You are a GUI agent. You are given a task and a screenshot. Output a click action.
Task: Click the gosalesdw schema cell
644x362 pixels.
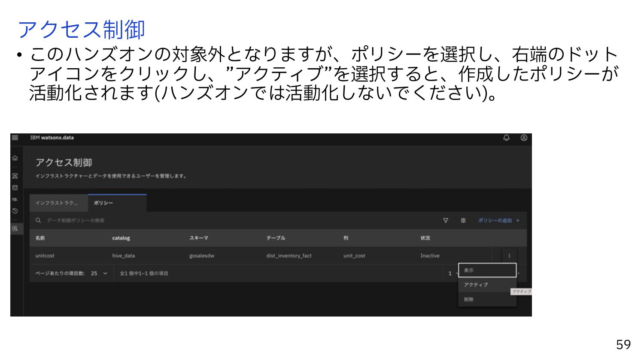tap(202, 256)
